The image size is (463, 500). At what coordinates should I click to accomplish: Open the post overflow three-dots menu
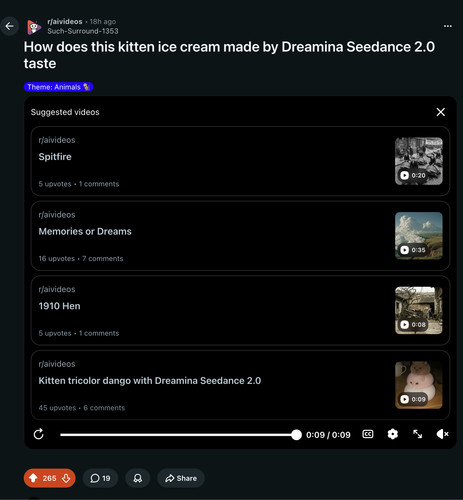point(448,26)
